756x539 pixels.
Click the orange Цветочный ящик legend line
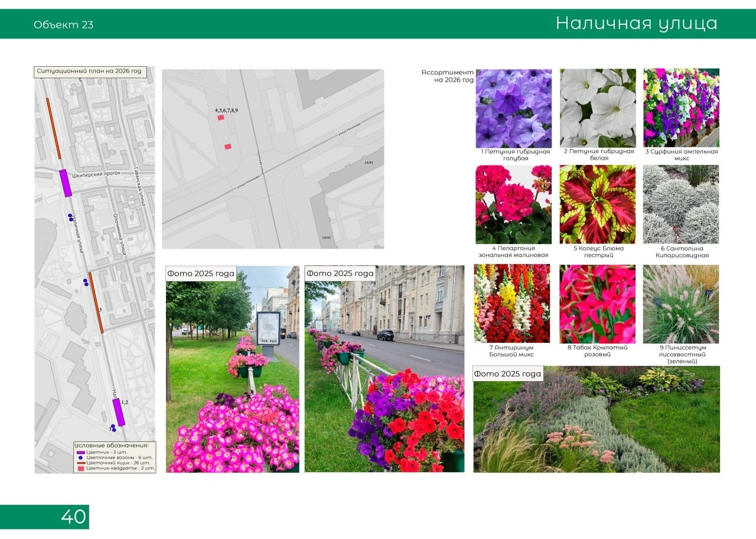(81, 463)
